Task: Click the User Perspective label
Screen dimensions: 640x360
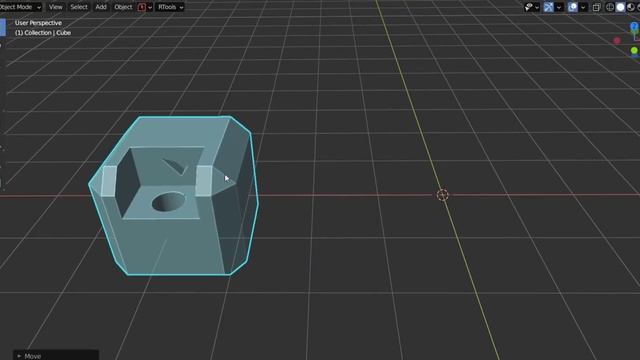Action: pos(38,23)
